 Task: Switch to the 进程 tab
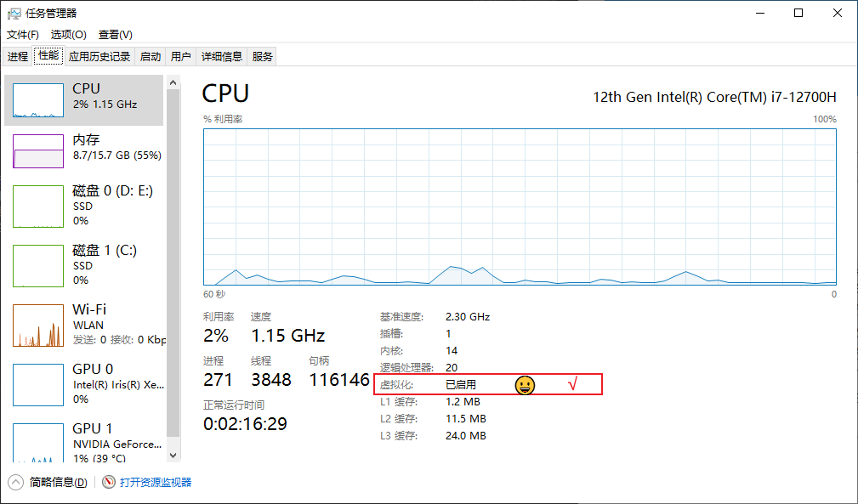click(x=18, y=57)
